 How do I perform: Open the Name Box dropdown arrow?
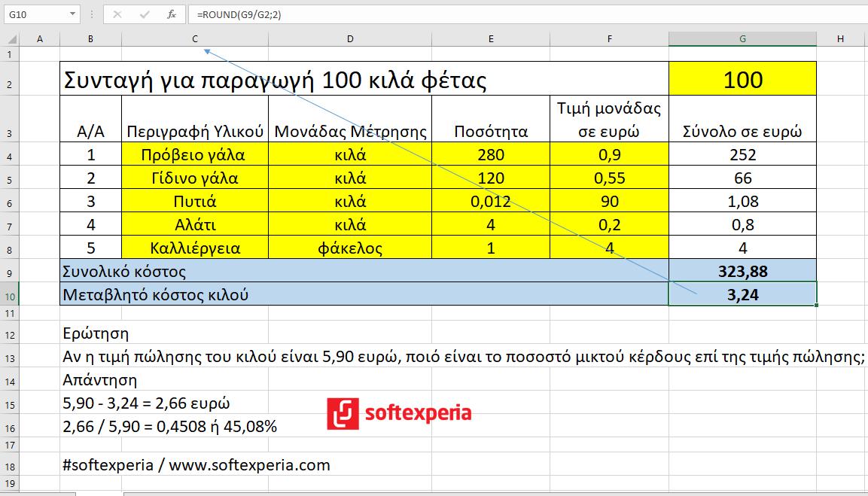click(72, 14)
